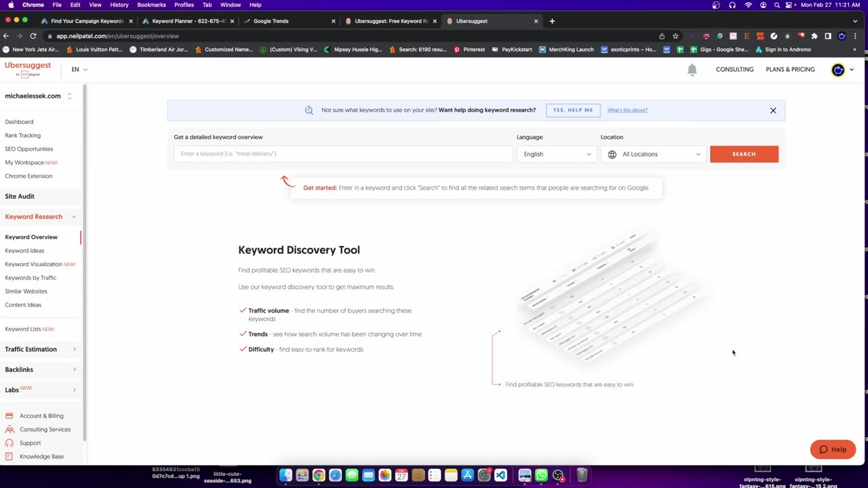Open Safari from the dock
Image resolution: width=868 pixels, height=488 pixels.
(335, 475)
